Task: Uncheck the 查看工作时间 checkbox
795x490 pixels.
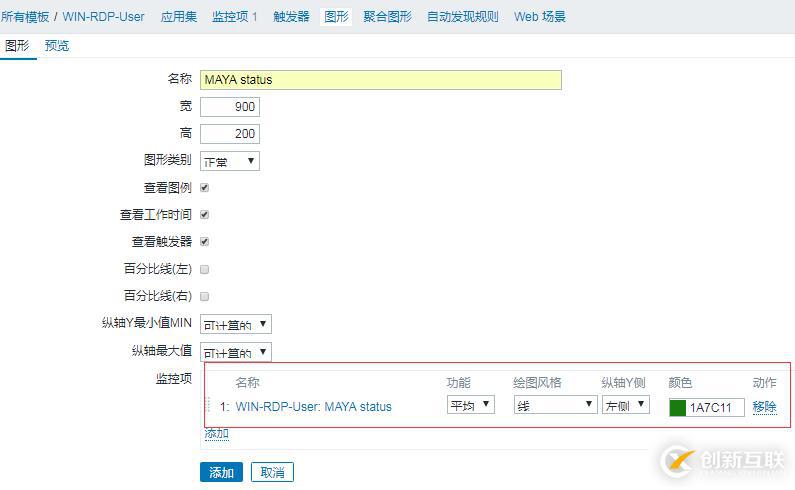Action: coord(205,215)
